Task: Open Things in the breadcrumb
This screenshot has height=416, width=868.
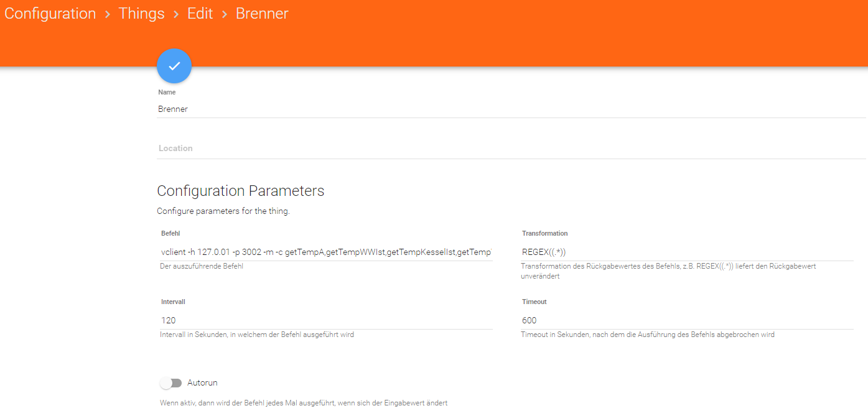Action: point(142,14)
